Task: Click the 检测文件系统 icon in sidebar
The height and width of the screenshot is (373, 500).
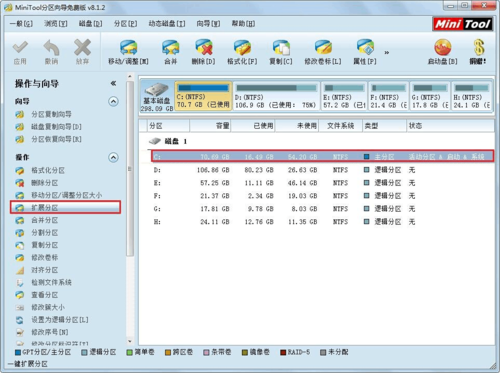Action: [20, 283]
